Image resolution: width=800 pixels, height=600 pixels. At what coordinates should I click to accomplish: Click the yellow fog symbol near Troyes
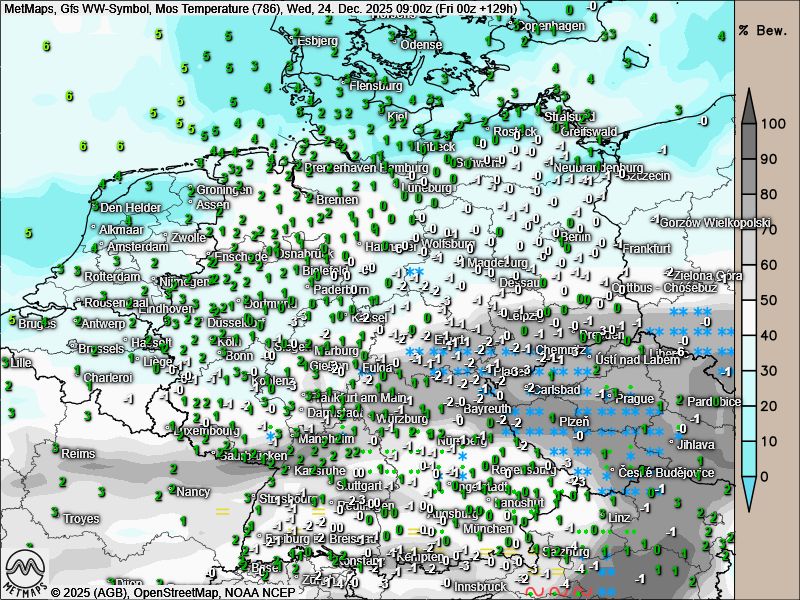pyautogui.click(x=222, y=511)
